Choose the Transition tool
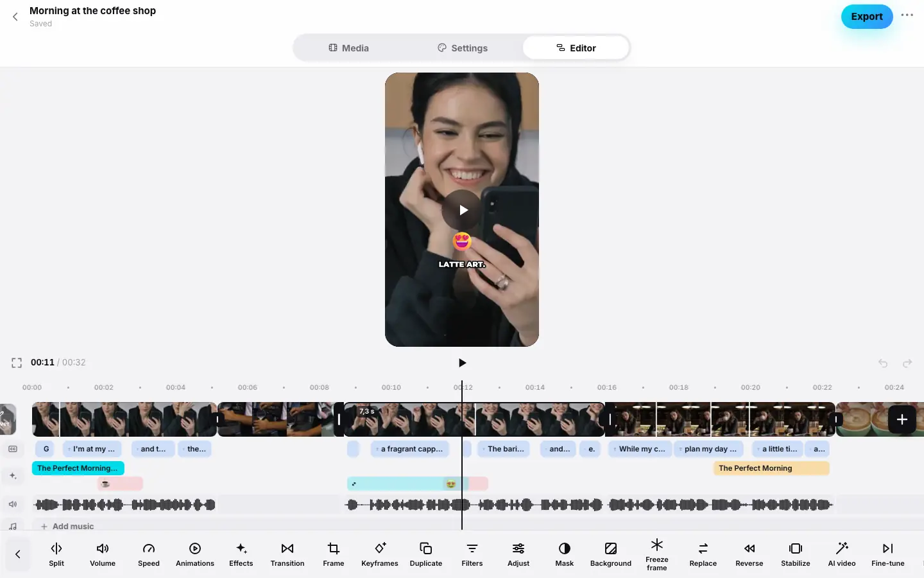This screenshot has width=924, height=578. coord(287,554)
